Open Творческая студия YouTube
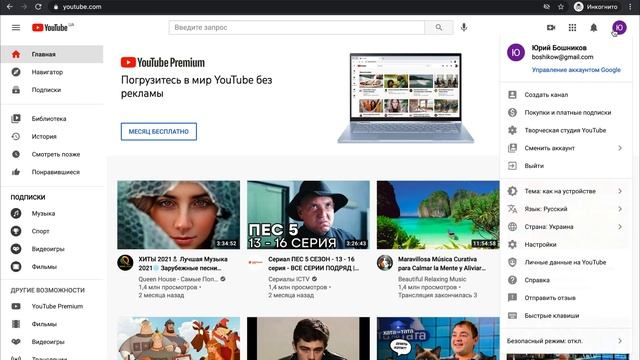 coord(566,130)
